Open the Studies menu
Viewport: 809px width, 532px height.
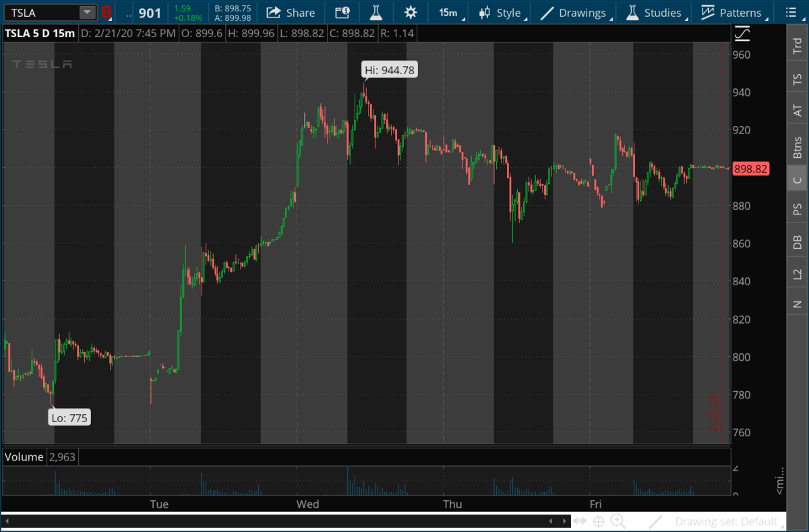point(654,12)
